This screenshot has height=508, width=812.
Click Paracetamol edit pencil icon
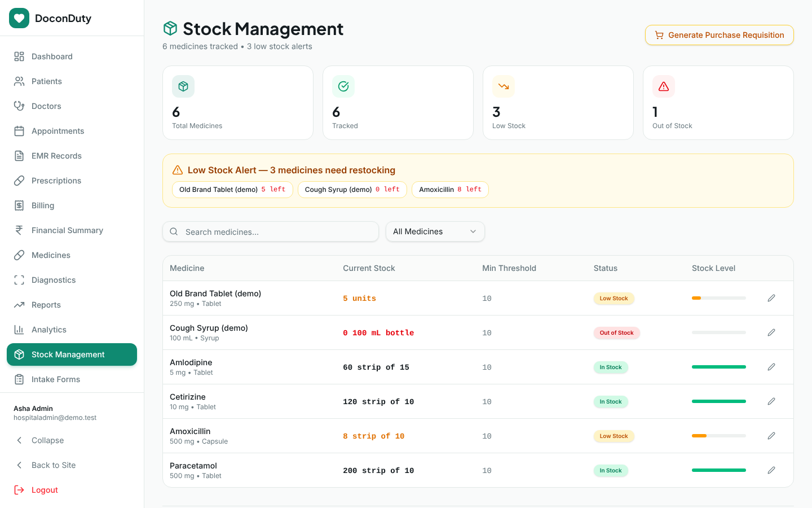pyautogui.click(x=771, y=470)
